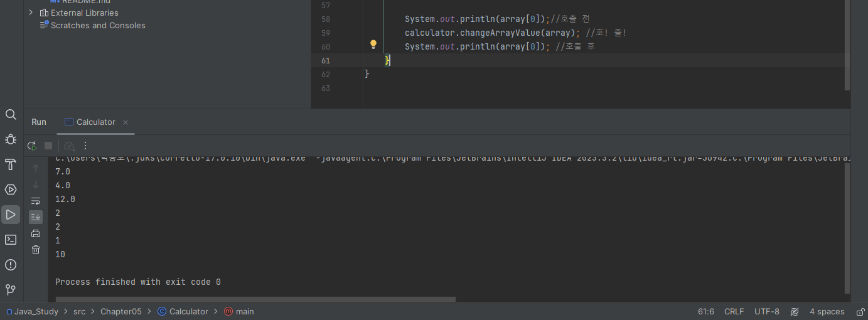Change the 4 spaces indent setting
The width and height of the screenshot is (868, 320).
tap(827, 311)
